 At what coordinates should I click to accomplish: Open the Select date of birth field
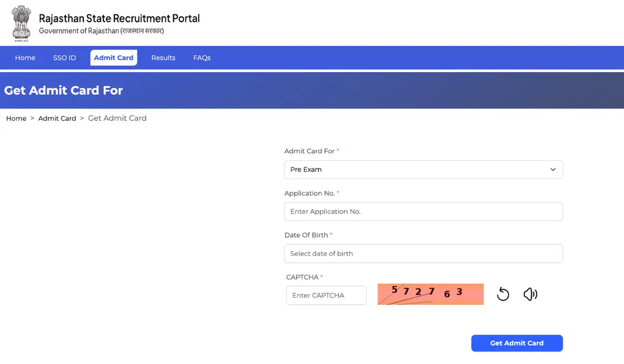[x=423, y=254]
